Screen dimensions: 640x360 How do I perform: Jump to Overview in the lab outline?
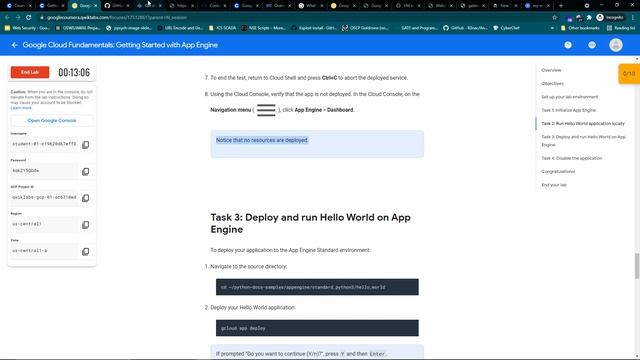coord(551,70)
